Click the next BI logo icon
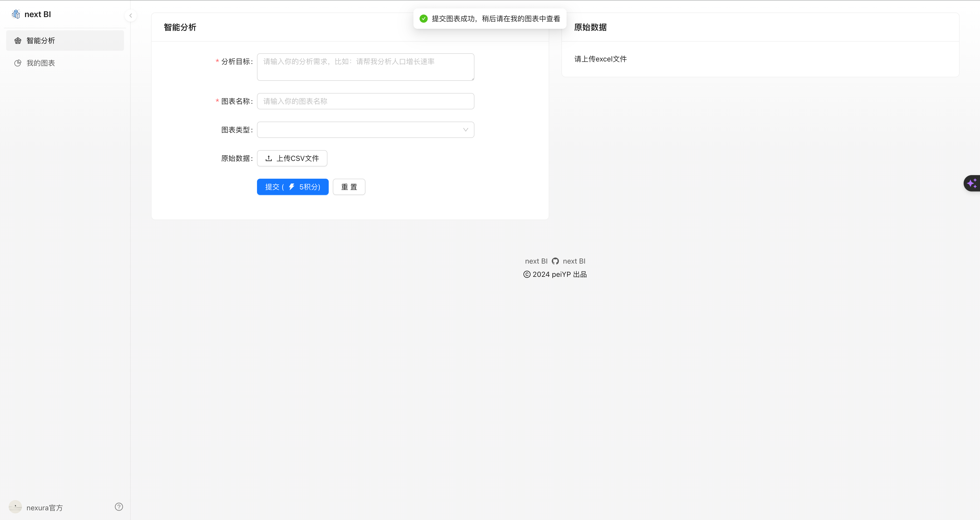This screenshot has width=980, height=520. coord(16,14)
